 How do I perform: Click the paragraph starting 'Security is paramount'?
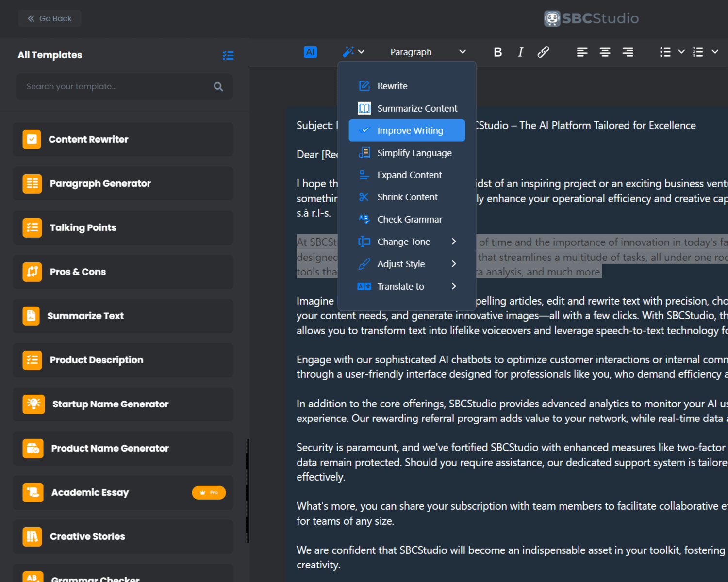click(x=512, y=462)
